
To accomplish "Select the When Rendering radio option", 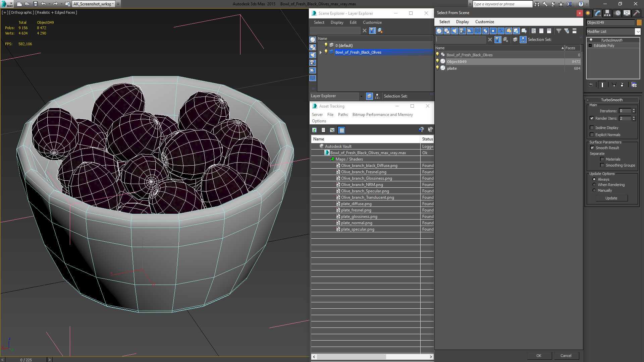I will tap(594, 185).
